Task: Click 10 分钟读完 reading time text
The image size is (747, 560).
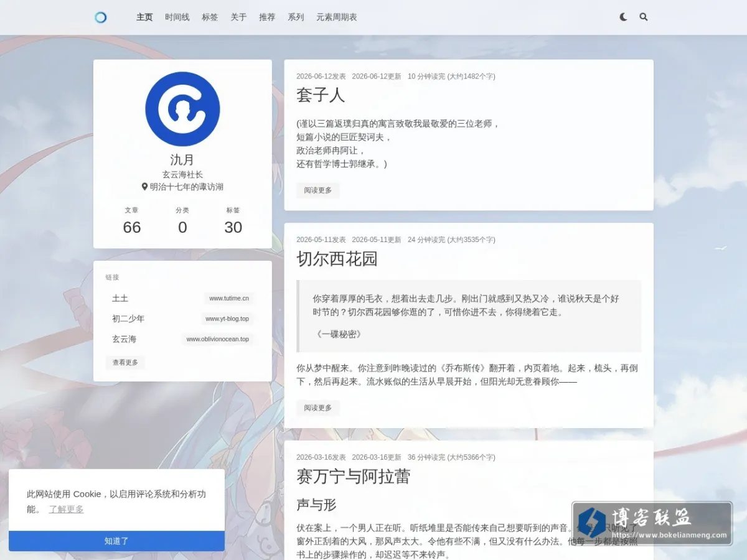Action: (x=426, y=77)
